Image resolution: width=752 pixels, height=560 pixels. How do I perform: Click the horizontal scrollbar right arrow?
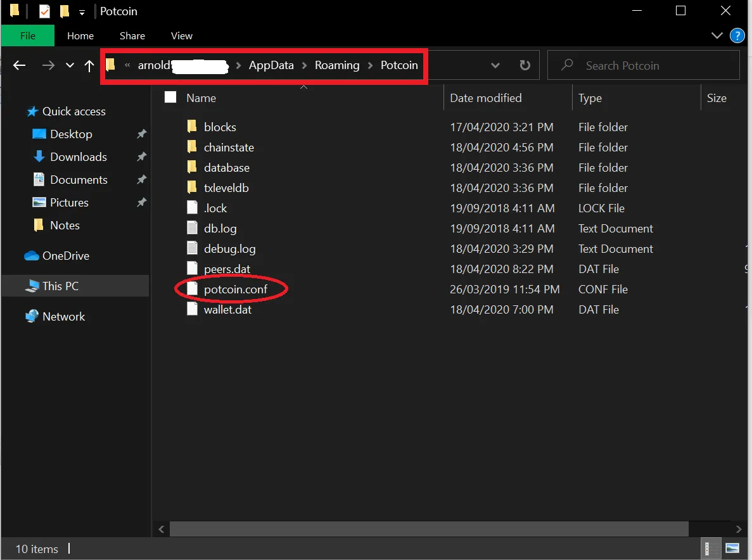[739, 530]
